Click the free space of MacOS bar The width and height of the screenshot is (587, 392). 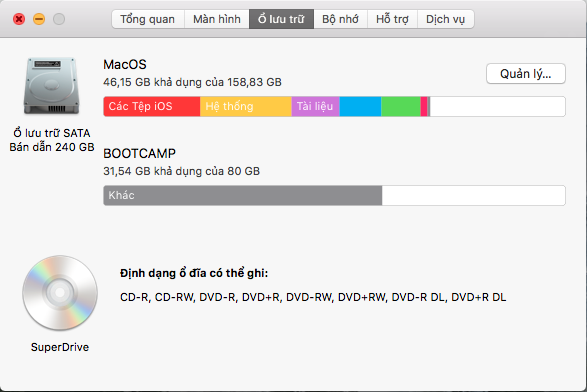tap(498, 106)
